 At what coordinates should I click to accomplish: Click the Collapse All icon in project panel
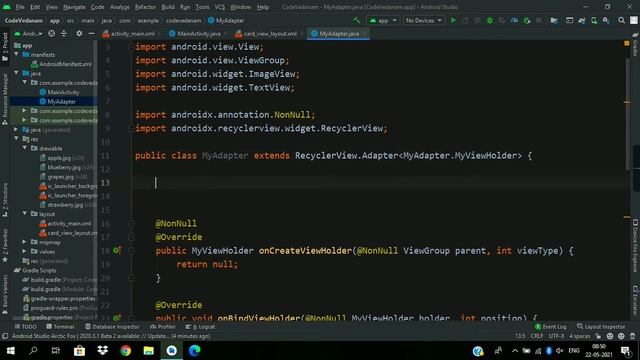[64, 33]
